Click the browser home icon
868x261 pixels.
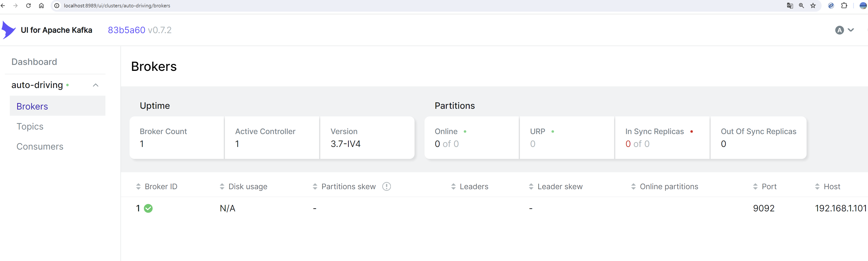pyautogui.click(x=41, y=6)
